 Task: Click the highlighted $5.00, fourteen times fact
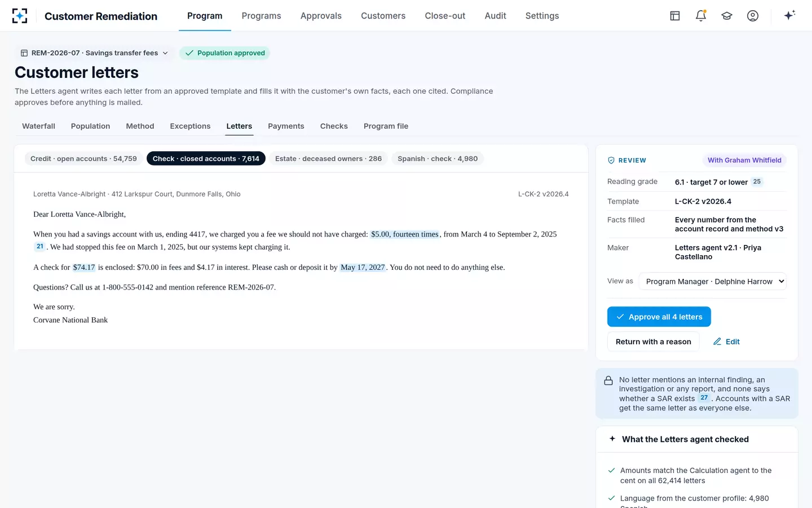pyautogui.click(x=405, y=234)
